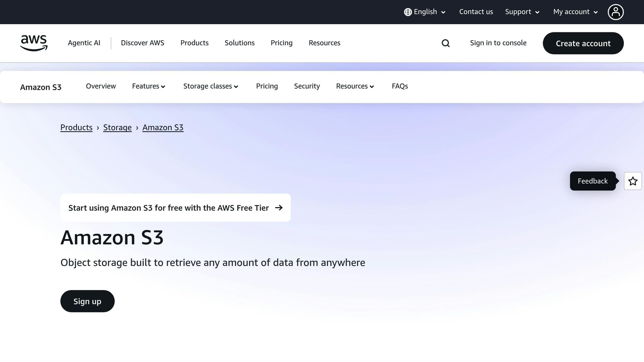Select the FAQs tab

pyautogui.click(x=400, y=86)
